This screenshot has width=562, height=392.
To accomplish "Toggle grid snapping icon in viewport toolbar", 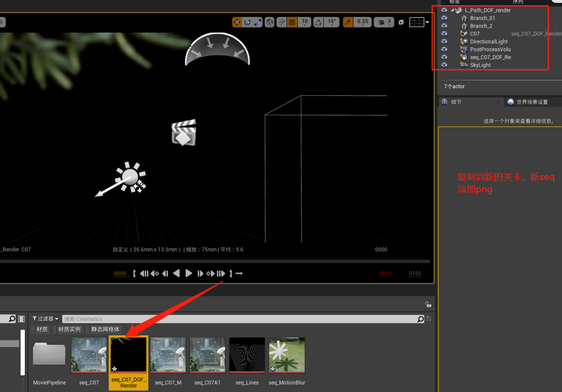I will tap(293, 22).
